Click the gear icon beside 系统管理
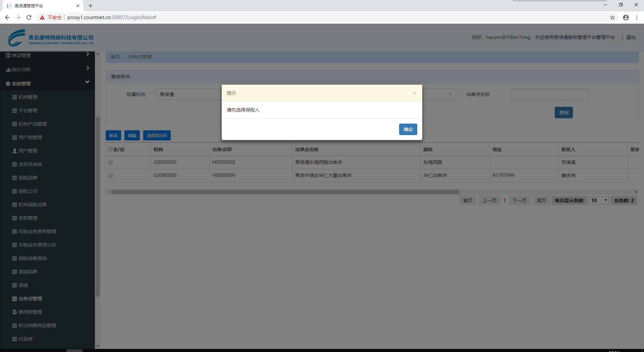This screenshot has width=644, height=352. tap(8, 84)
